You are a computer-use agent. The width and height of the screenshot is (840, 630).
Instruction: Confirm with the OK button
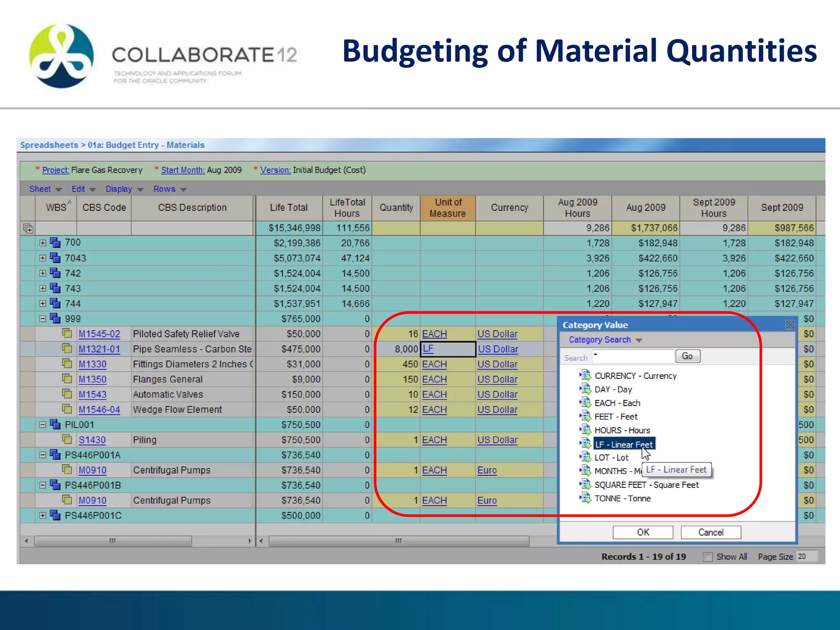coord(643,532)
